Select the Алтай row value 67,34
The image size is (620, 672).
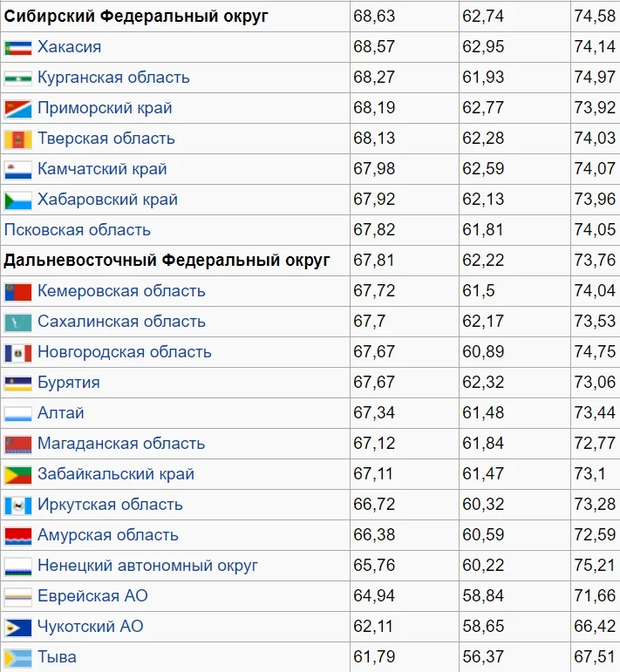point(374,413)
